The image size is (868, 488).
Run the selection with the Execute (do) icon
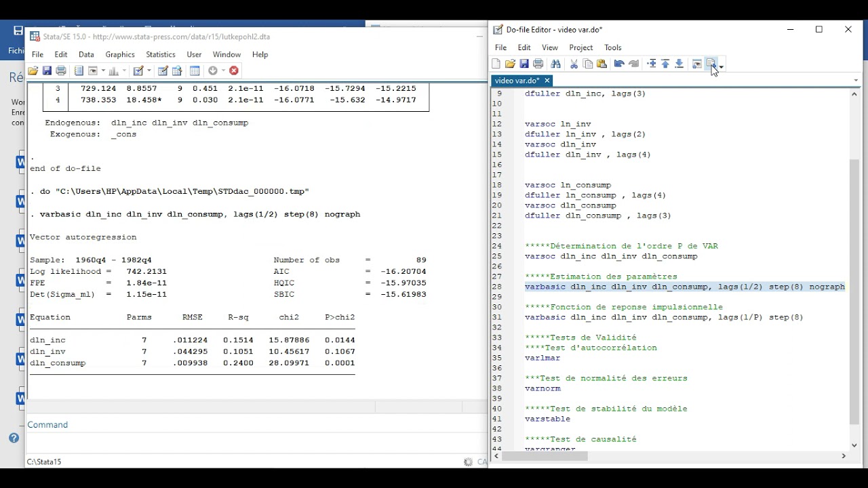(711, 64)
